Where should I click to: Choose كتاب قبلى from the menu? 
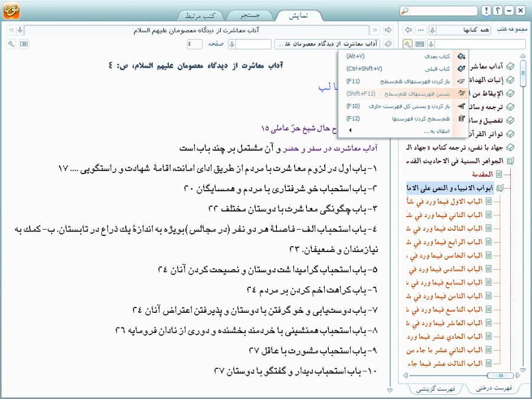[x=403, y=69]
